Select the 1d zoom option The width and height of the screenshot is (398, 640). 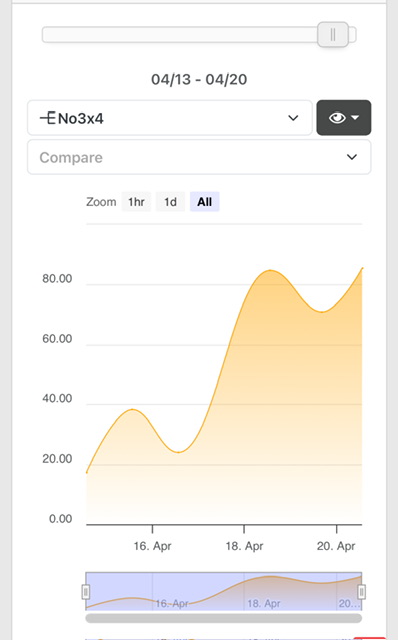tap(170, 202)
